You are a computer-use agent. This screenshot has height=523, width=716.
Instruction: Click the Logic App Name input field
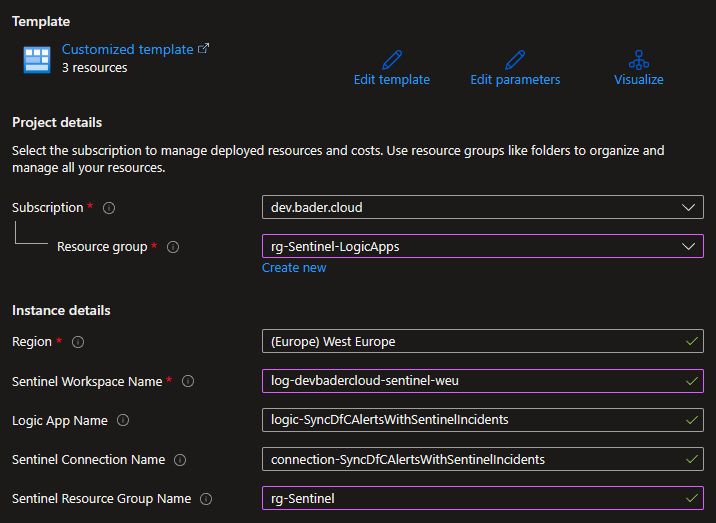click(x=483, y=420)
